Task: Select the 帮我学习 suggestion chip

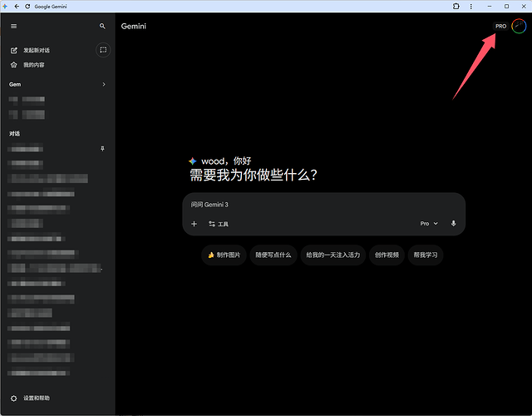Action: [x=426, y=255]
